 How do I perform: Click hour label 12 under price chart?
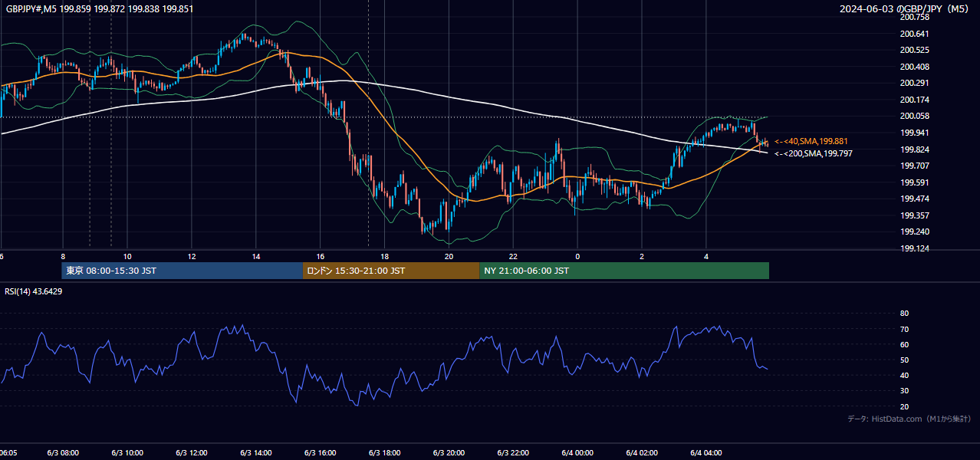coord(192,257)
